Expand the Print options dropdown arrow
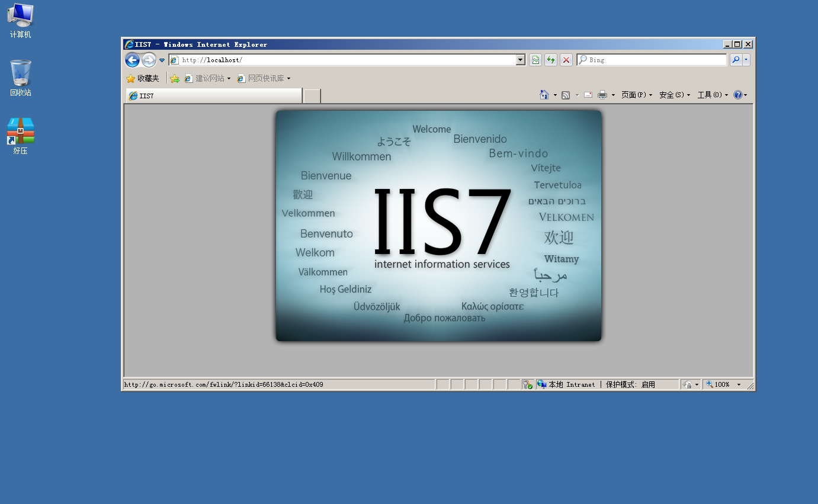 point(613,95)
